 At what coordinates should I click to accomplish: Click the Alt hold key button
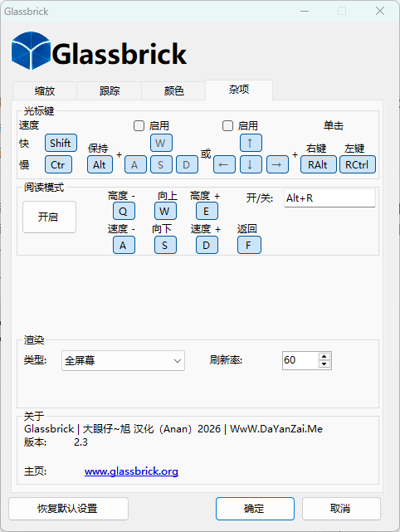[x=100, y=164]
